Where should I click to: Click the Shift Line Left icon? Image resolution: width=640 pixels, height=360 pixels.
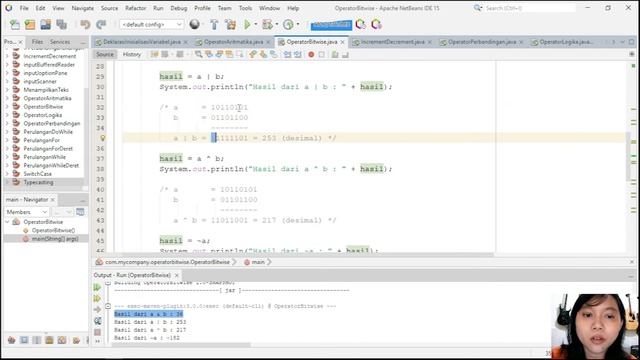click(x=288, y=54)
